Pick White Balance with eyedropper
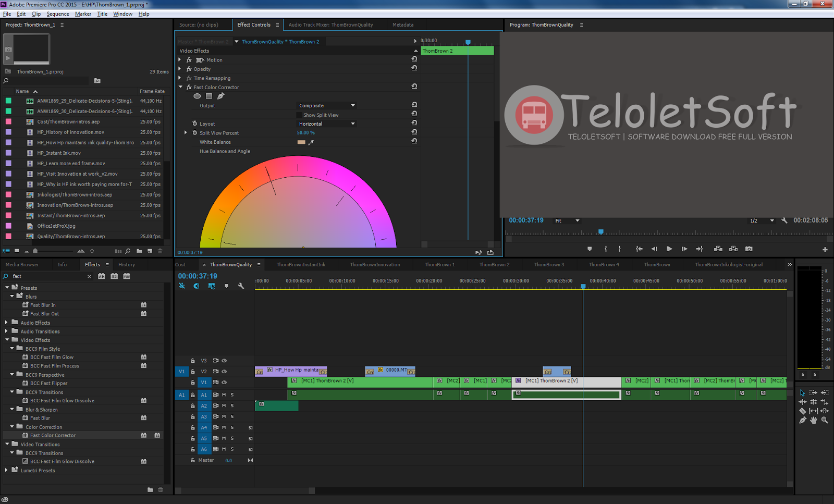Screen dimensions: 834x504 pos(311,142)
